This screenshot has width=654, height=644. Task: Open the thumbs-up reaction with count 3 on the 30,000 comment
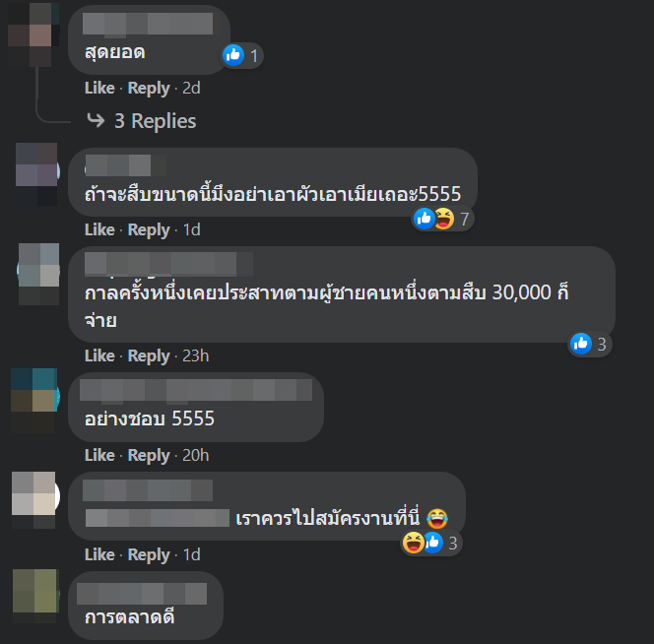click(x=589, y=344)
